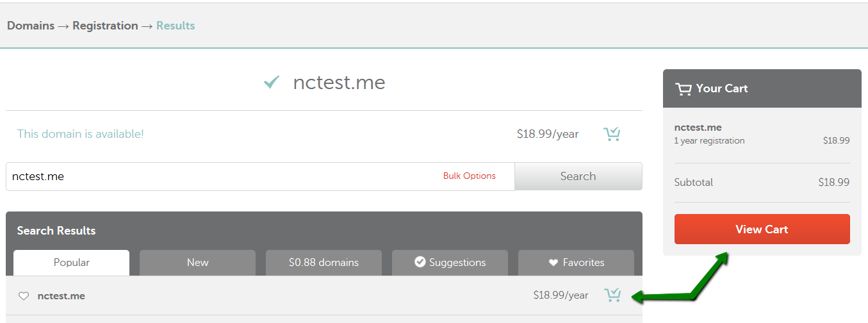Open the $0.88 domains tab
This screenshot has height=323, width=868.
coord(323,263)
